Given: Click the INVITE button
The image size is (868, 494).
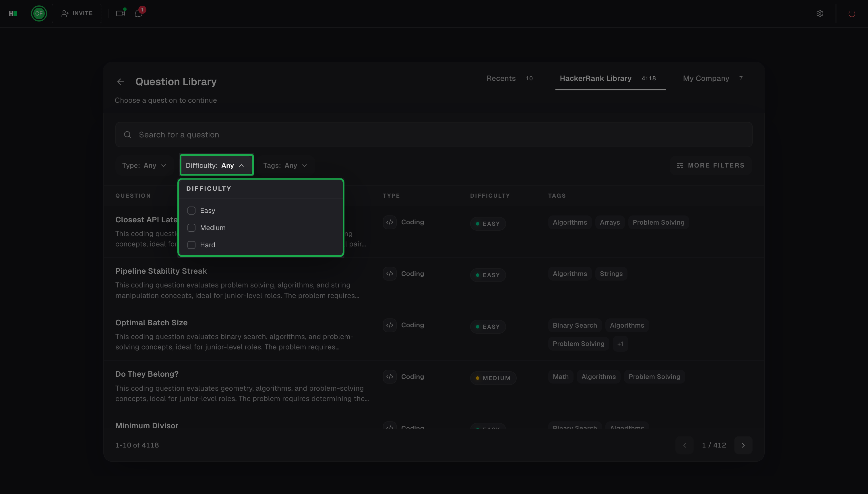Looking at the screenshot, I should coord(77,13).
